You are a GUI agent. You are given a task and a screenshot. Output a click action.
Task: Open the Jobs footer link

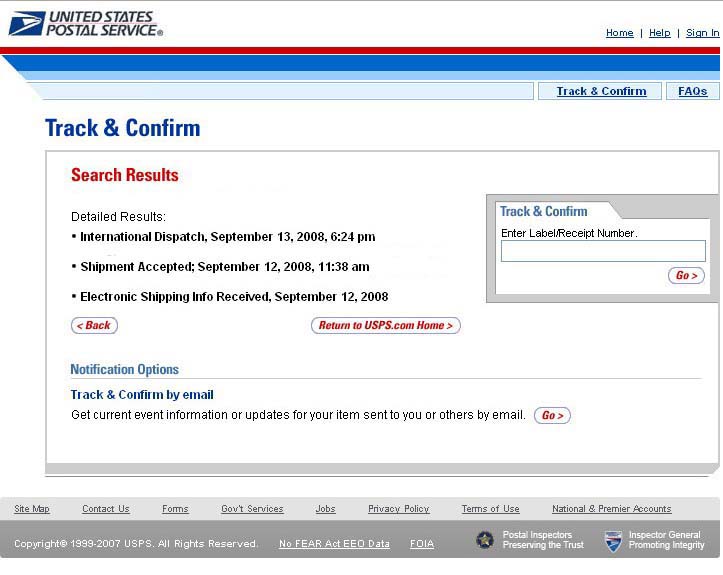(x=325, y=509)
